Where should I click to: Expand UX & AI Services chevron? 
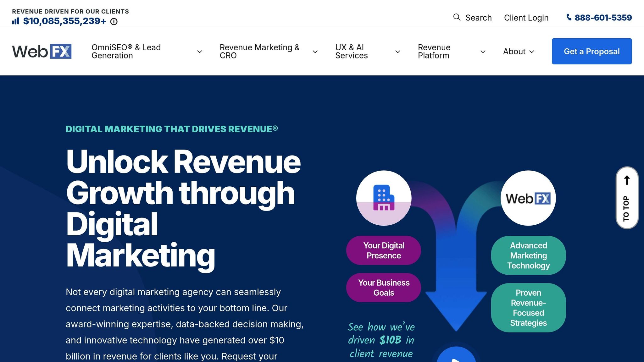(397, 52)
